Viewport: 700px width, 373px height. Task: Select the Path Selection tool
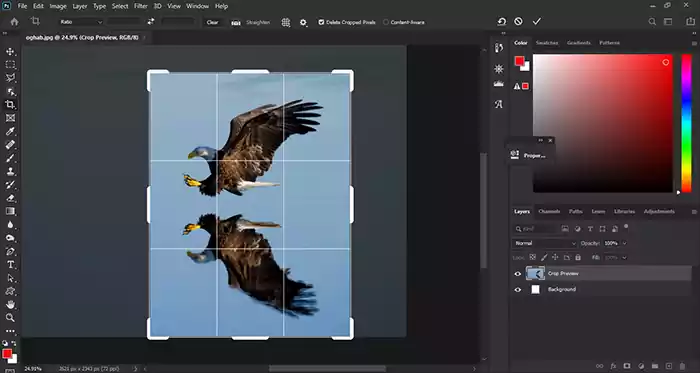click(10, 278)
